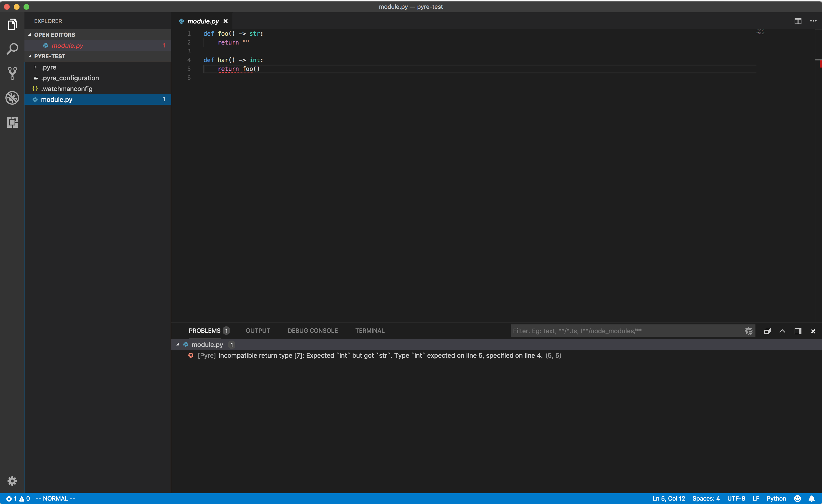This screenshot has height=504, width=822.
Task: Change language mode via Python indicator
Action: click(x=776, y=498)
